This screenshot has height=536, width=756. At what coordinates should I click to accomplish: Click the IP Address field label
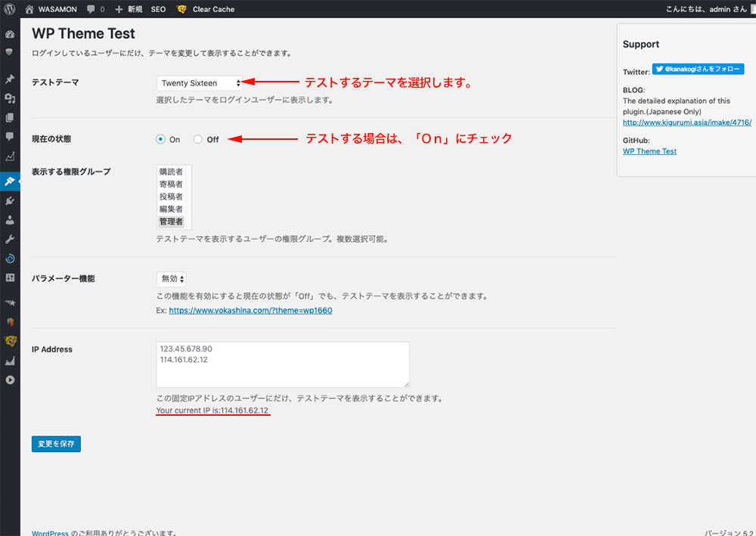[x=52, y=349]
